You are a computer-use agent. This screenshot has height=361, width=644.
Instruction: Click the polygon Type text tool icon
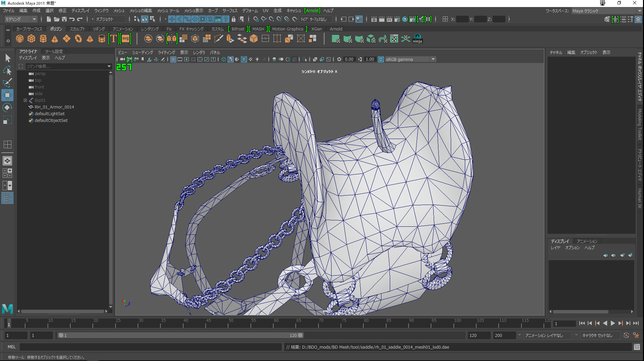114,39
